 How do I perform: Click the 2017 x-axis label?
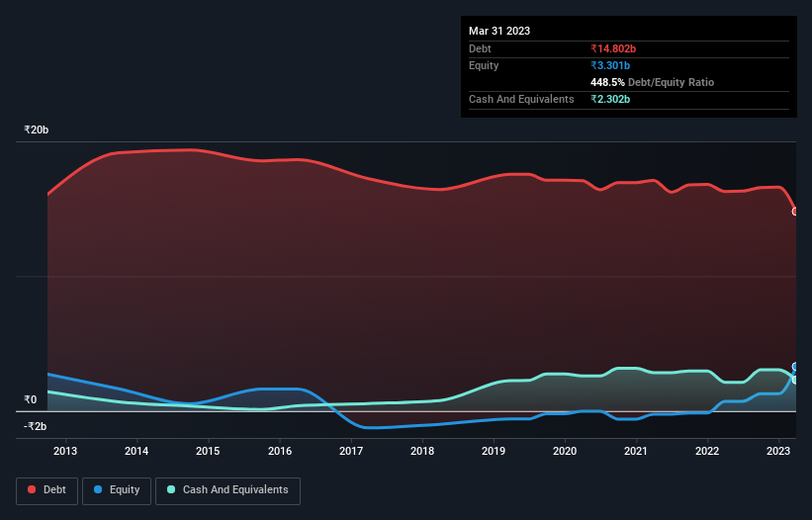351,451
